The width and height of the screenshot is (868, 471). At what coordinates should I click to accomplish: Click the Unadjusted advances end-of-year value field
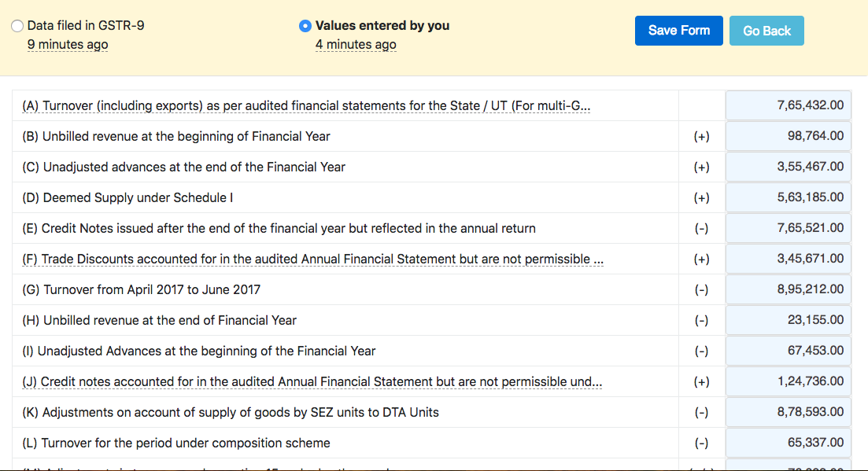pos(787,167)
